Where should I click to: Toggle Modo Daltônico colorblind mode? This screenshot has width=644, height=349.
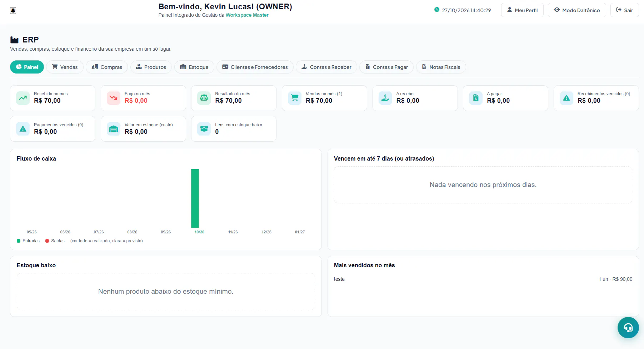(577, 10)
